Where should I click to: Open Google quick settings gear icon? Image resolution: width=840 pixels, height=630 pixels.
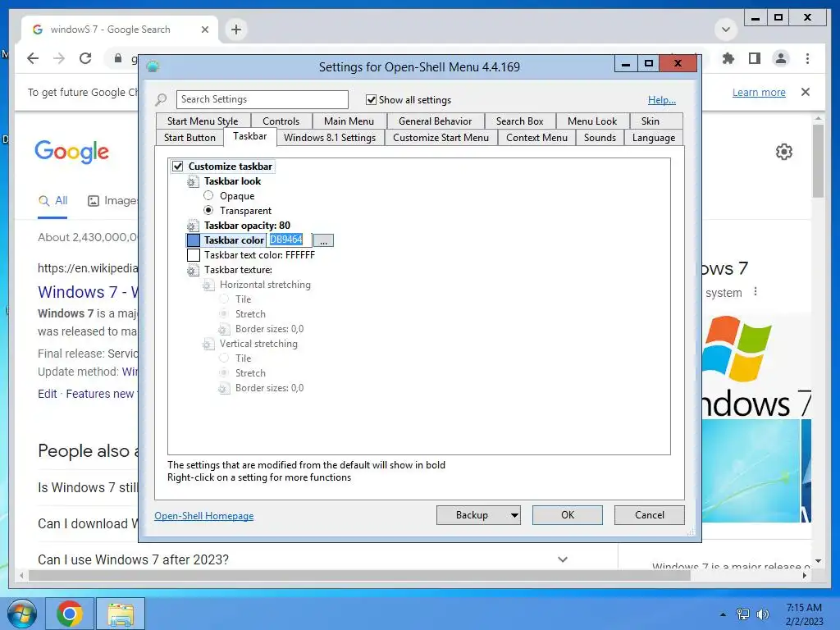(x=783, y=152)
